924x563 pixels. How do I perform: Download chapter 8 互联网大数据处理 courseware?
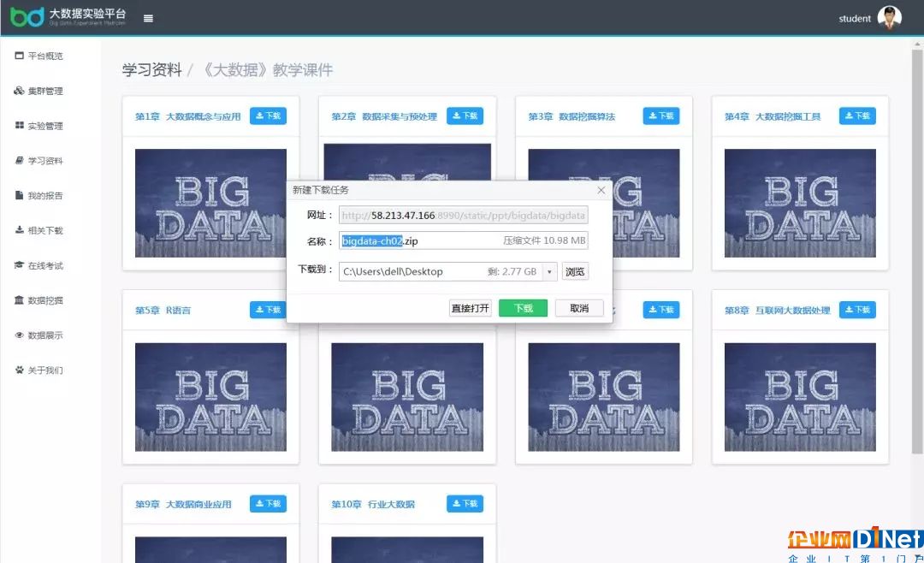point(857,310)
